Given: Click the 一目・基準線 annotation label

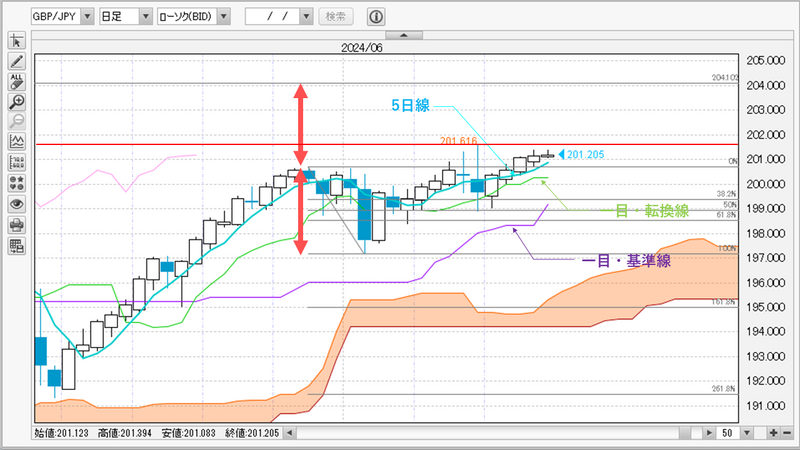Looking at the screenshot, I should click(626, 261).
